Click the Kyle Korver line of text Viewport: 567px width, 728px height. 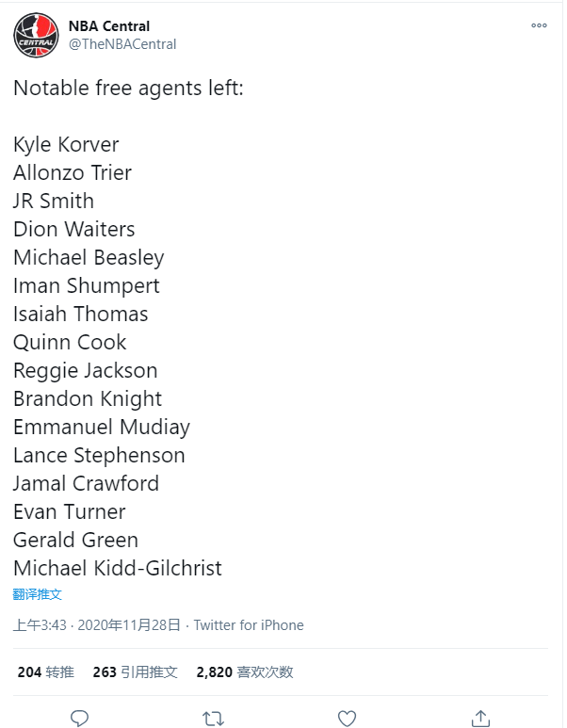pos(66,144)
